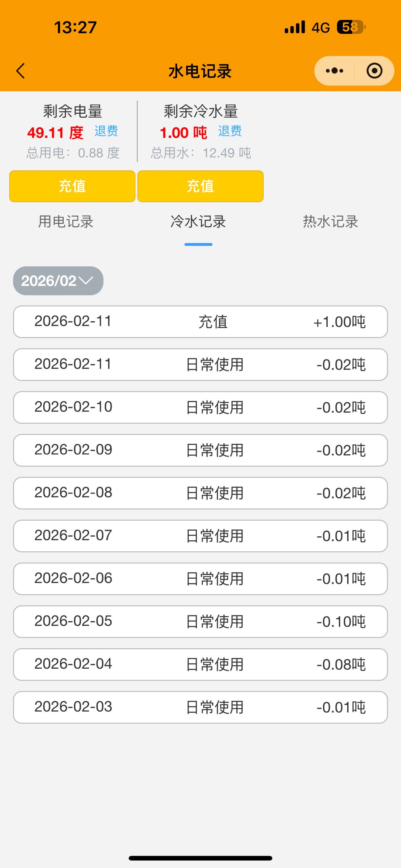401x868 pixels.
Task: Tap 充值 button under remaining cold water
Action: (x=200, y=186)
